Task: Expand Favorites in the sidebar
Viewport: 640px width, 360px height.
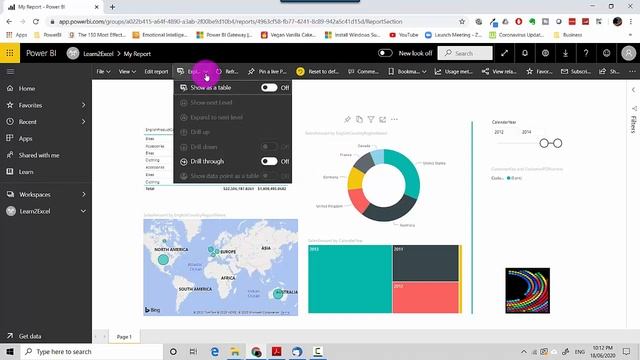Action: 84,105
